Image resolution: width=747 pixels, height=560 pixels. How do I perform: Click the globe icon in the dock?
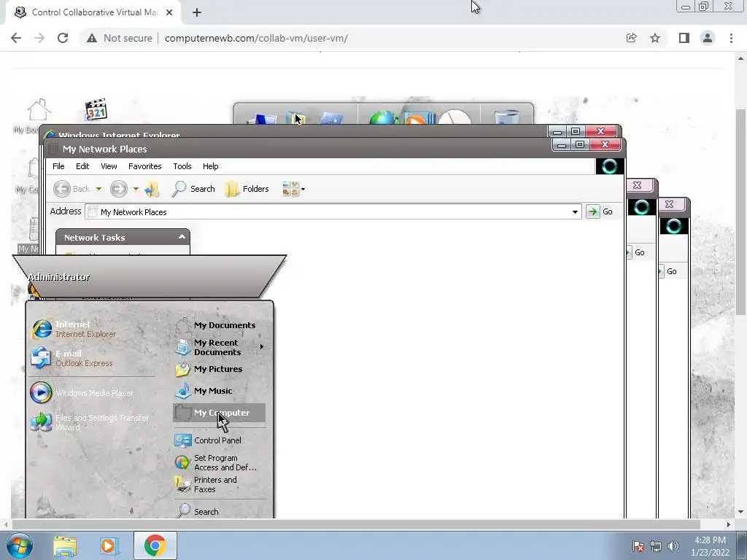[x=383, y=117]
